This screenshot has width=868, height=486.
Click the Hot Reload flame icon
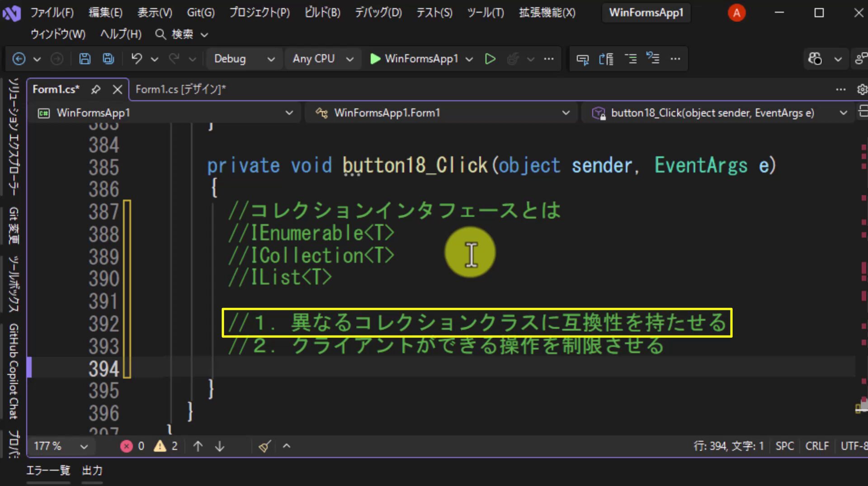pos(513,59)
